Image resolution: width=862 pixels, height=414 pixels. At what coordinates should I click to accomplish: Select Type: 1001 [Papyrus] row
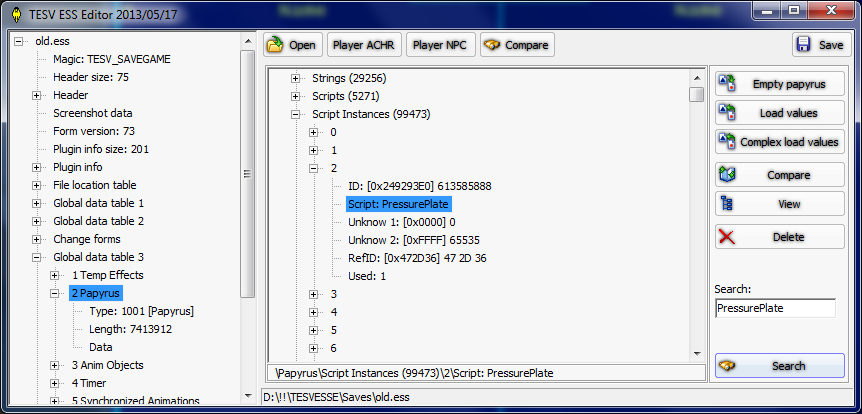141,311
